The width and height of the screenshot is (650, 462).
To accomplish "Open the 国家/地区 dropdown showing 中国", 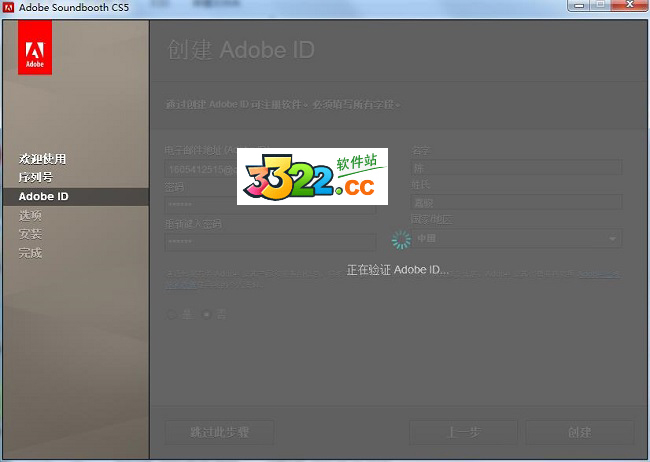I will pyautogui.click(x=517, y=238).
